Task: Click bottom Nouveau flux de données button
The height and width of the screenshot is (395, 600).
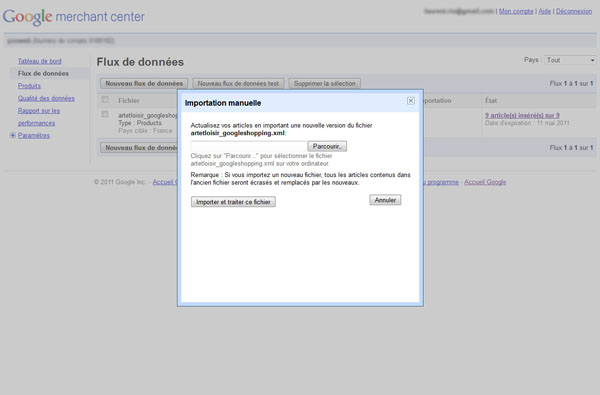Action: tap(139, 148)
